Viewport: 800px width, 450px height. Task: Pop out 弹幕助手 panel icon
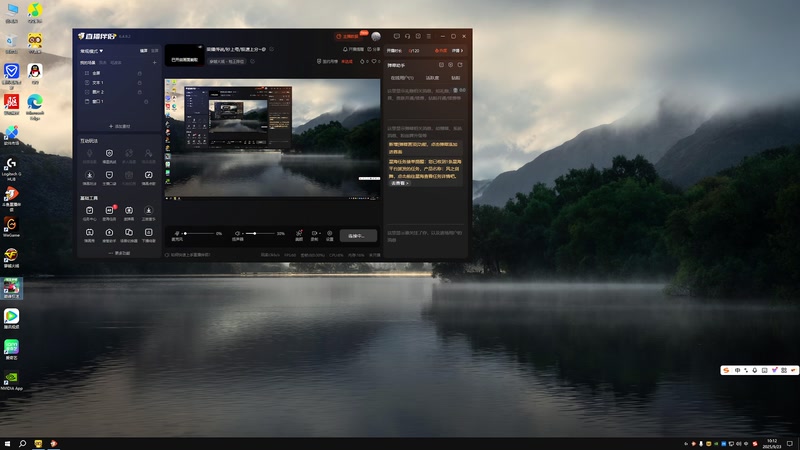point(441,65)
